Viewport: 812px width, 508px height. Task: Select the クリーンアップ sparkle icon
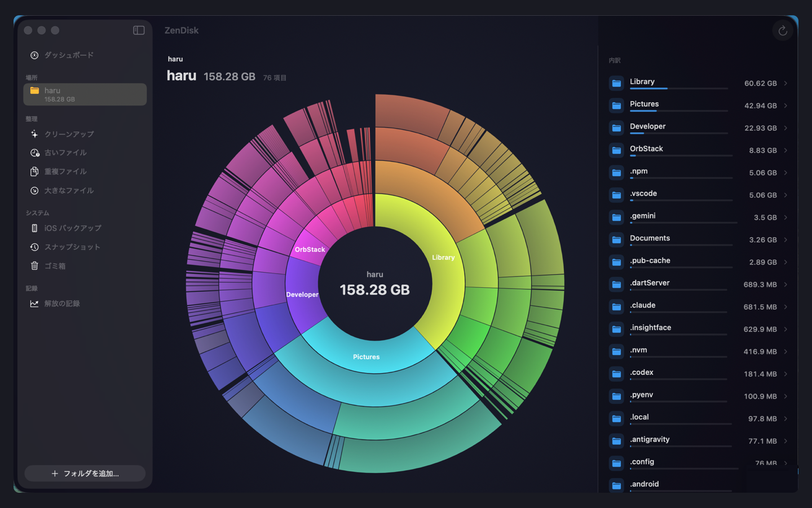34,134
